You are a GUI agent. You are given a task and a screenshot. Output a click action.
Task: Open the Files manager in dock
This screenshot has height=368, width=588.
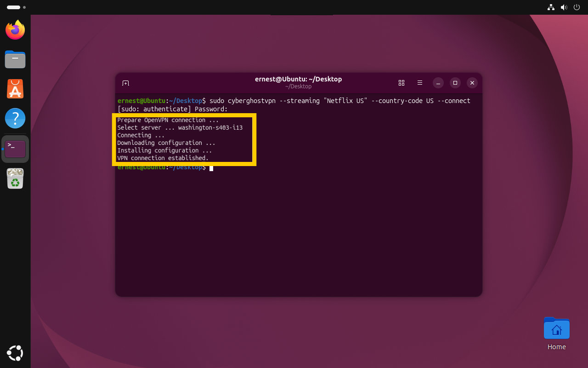click(15, 59)
